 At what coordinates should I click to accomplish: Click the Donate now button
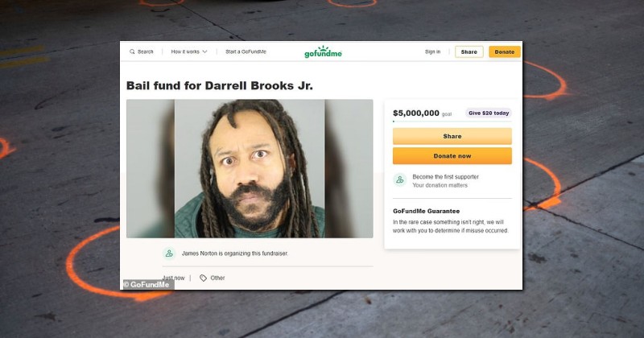click(452, 155)
